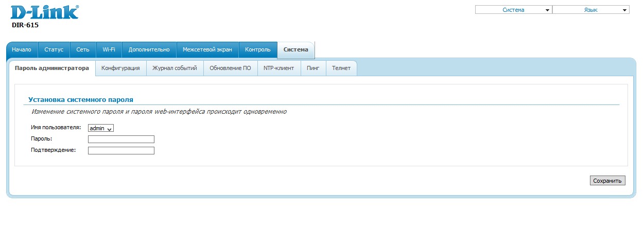This screenshot has height=226, width=644.
Task: Select the Система main tab
Action: [x=296, y=49]
